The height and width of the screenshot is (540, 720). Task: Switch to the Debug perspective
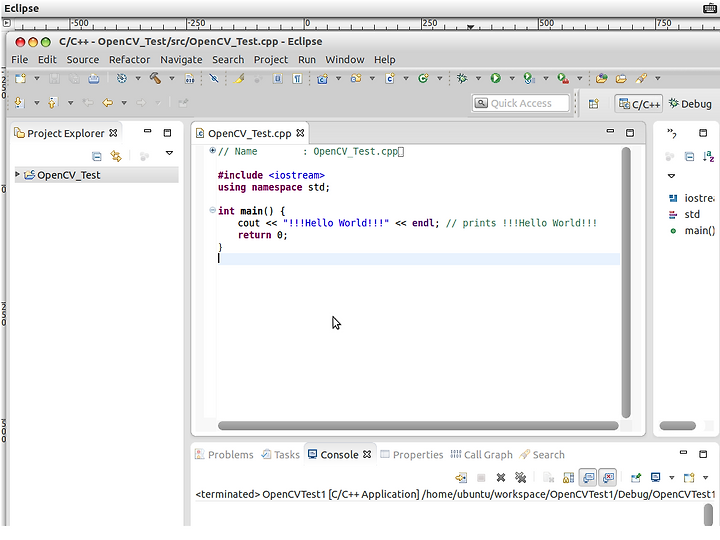(690, 104)
